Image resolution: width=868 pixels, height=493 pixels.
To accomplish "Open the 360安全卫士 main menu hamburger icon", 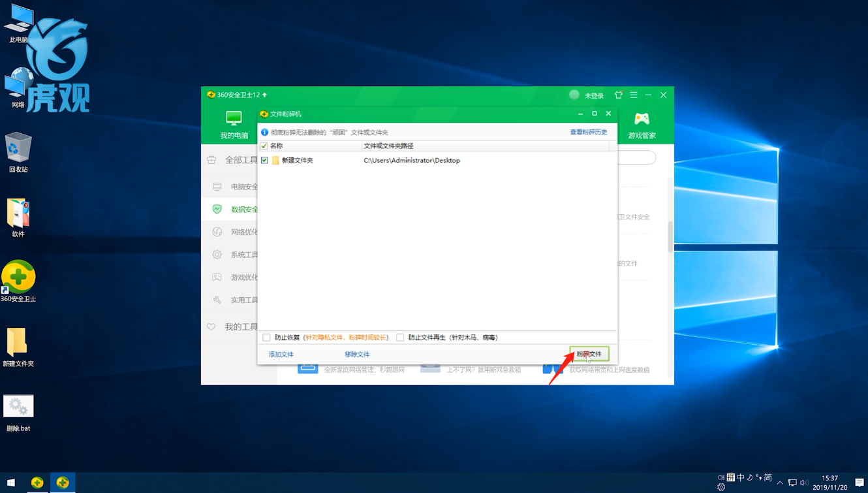I will coord(634,95).
